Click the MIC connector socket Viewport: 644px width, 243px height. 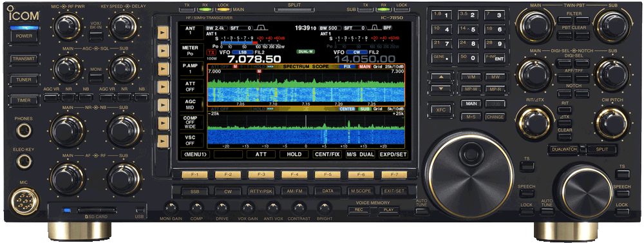pos(24,201)
